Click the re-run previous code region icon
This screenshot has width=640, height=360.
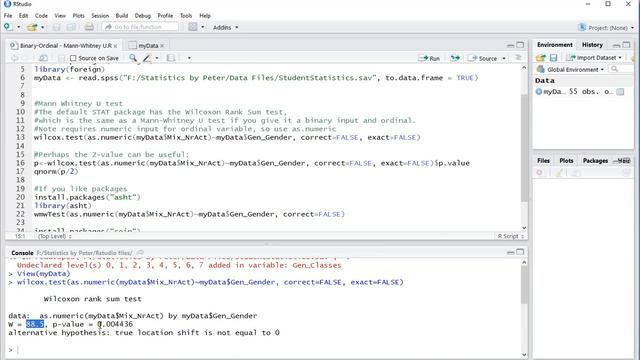click(455, 58)
